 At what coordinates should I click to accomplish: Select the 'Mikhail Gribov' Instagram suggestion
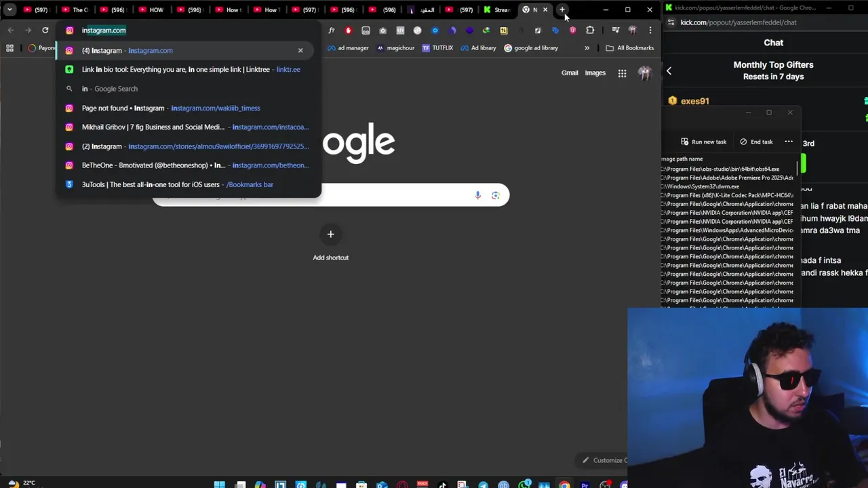coord(183,127)
